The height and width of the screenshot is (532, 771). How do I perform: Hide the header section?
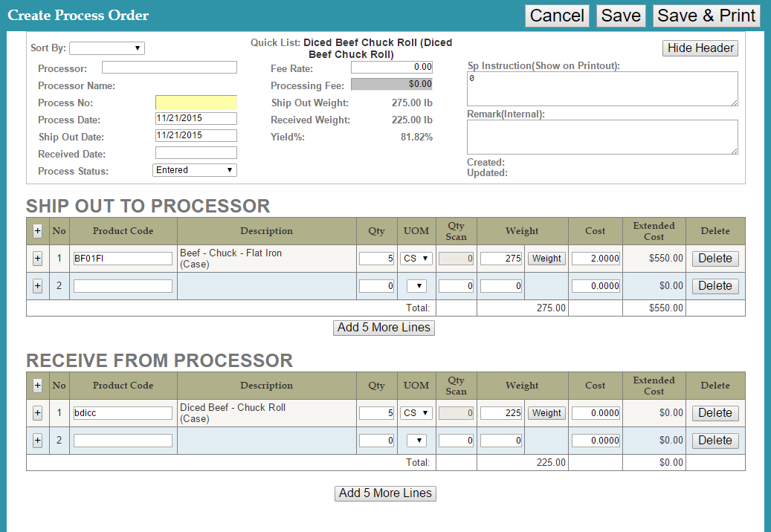[700, 48]
